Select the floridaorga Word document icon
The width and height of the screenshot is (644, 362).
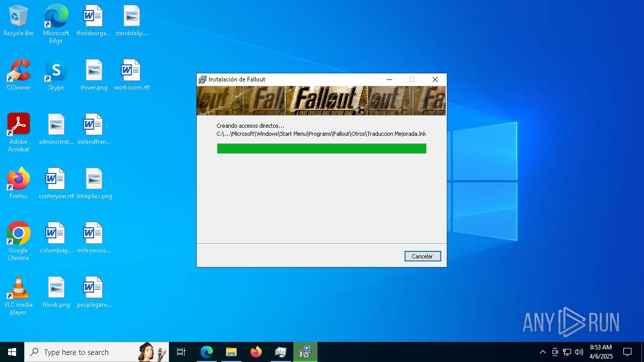click(x=93, y=21)
